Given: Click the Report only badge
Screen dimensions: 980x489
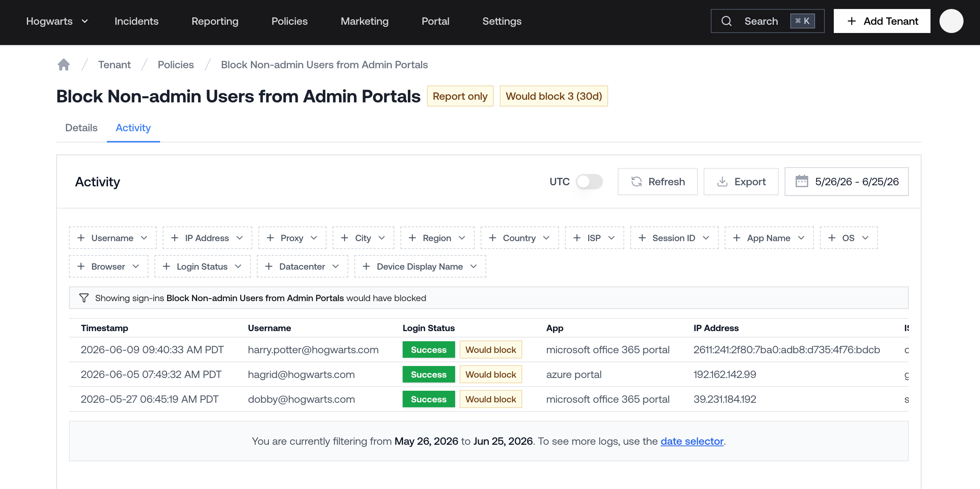Looking at the screenshot, I should pyautogui.click(x=460, y=96).
